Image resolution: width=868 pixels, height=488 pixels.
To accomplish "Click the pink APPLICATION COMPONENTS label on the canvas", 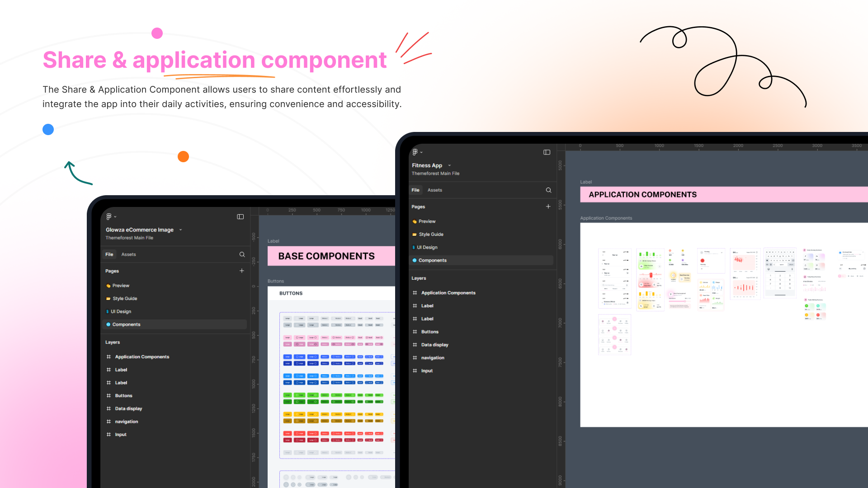I will click(x=643, y=194).
